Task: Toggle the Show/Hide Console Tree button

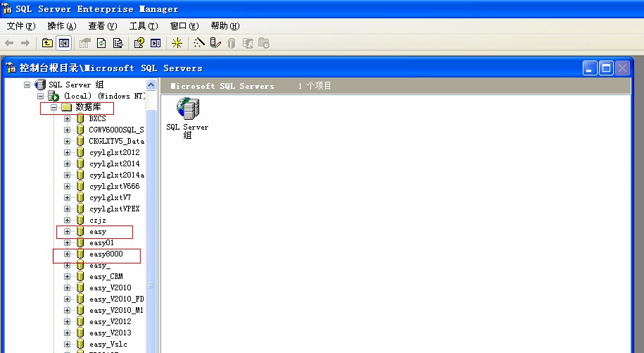Action: pyautogui.click(x=63, y=43)
